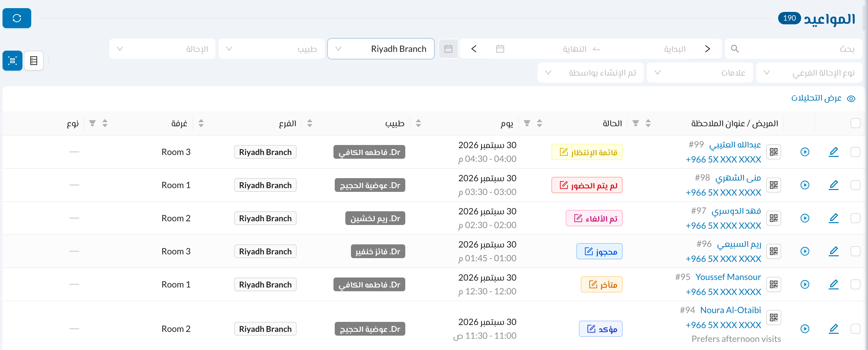Change the تم الألغاء cancelled status badge
Image resolution: width=868 pixels, height=350 pixels.
click(x=594, y=218)
